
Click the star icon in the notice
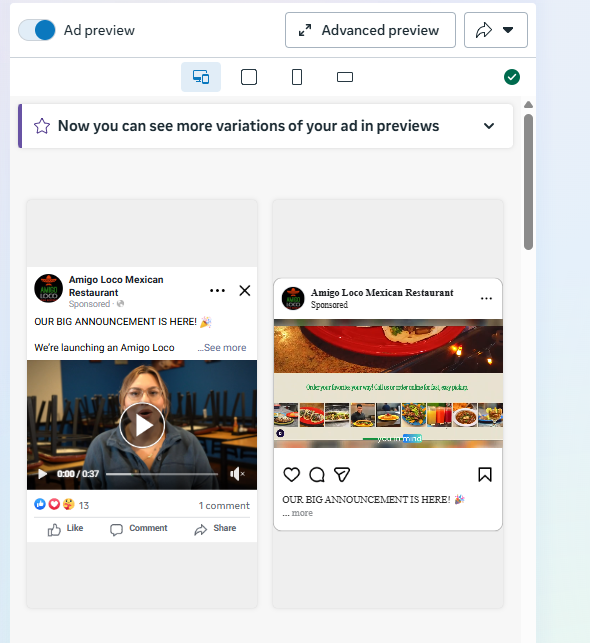pos(42,126)
